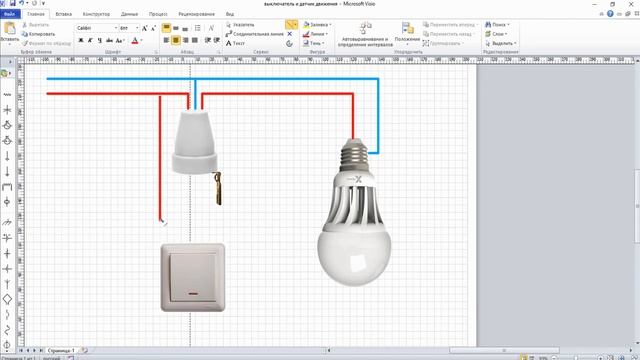Image resolution: width=640 pixels, height=360 pixels.
Task: Click the red font color button
Action: click(x=135, y=40)
